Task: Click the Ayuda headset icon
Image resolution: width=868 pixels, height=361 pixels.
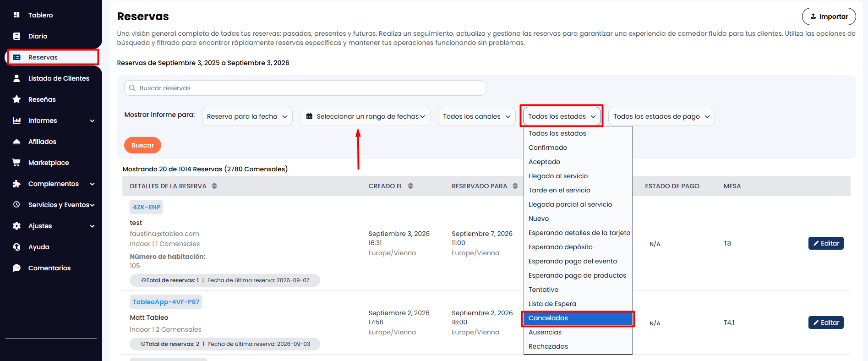Action: pos(16,247)
